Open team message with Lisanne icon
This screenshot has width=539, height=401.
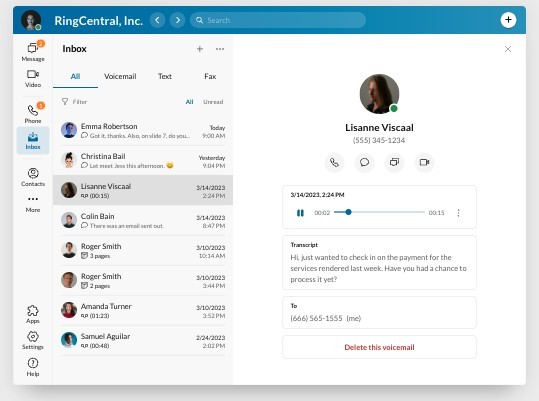tap(394, 162)
